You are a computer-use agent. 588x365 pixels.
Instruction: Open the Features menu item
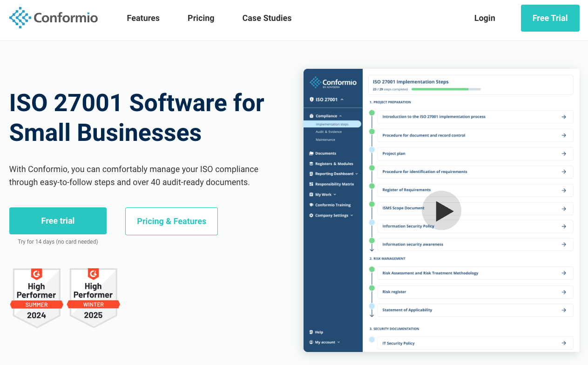click(x=143, y=18)
